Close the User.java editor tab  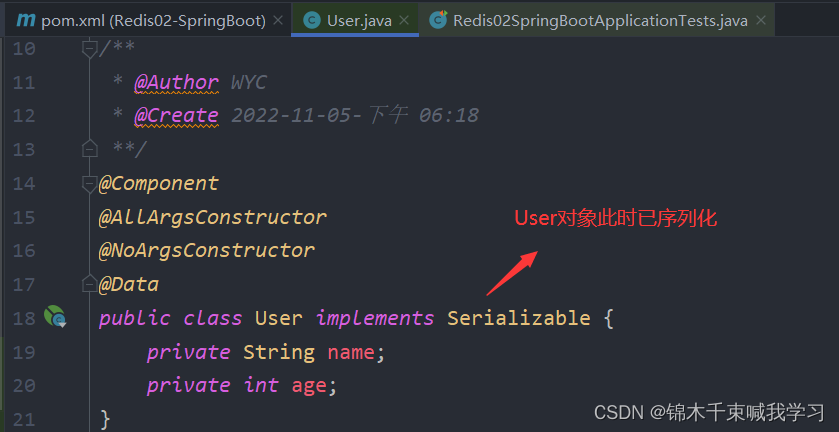(404, 20)
